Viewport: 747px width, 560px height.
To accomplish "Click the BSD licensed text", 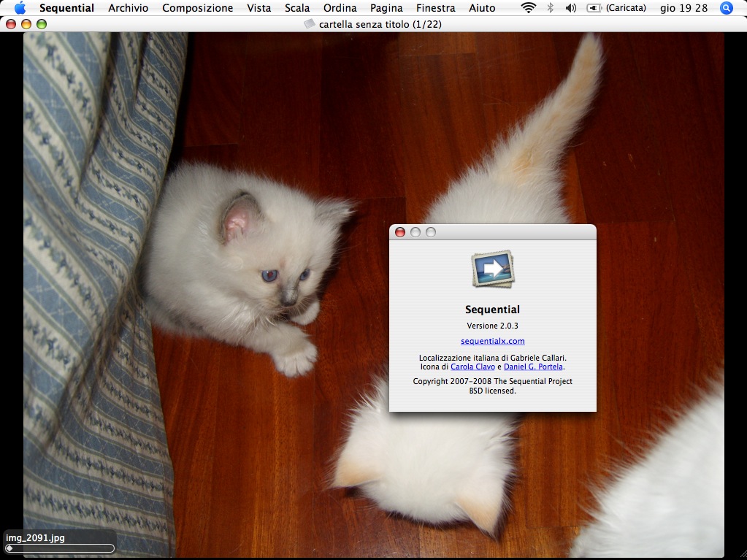I will (493, 391).
